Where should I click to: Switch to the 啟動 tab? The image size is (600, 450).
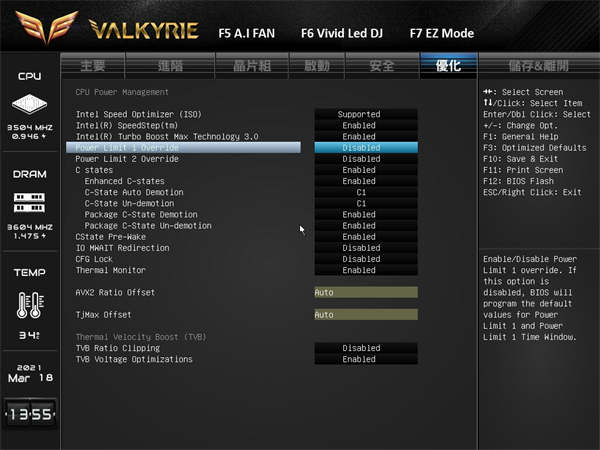pos(317,66)
